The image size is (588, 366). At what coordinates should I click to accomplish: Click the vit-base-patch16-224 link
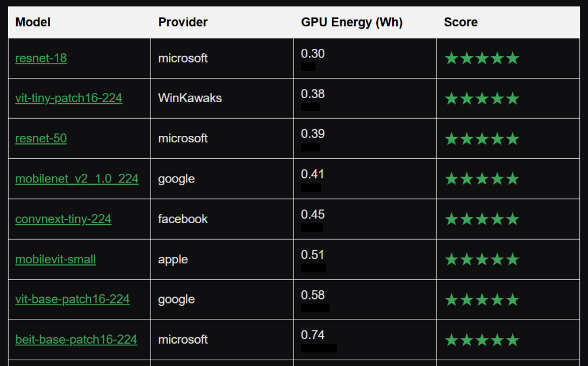[x=72, y=299]
